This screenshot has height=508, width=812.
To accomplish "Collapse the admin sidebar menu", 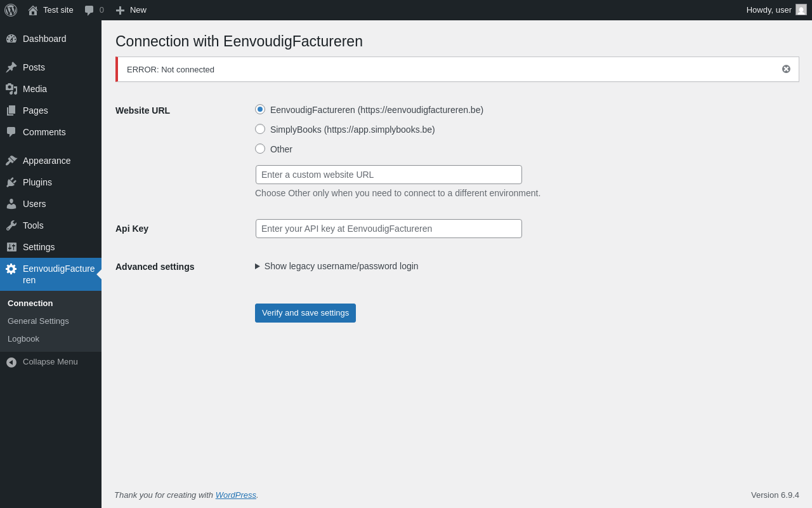I will [x=42, y=362].
